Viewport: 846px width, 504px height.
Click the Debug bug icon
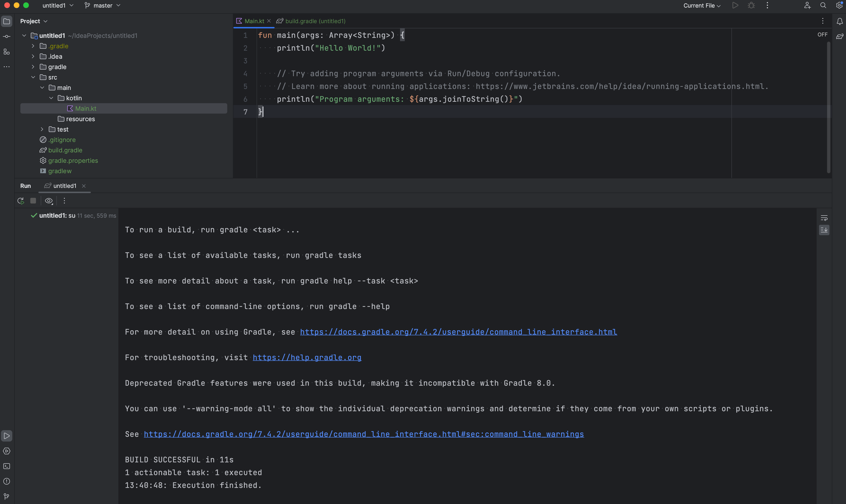(x=751, y=5)
